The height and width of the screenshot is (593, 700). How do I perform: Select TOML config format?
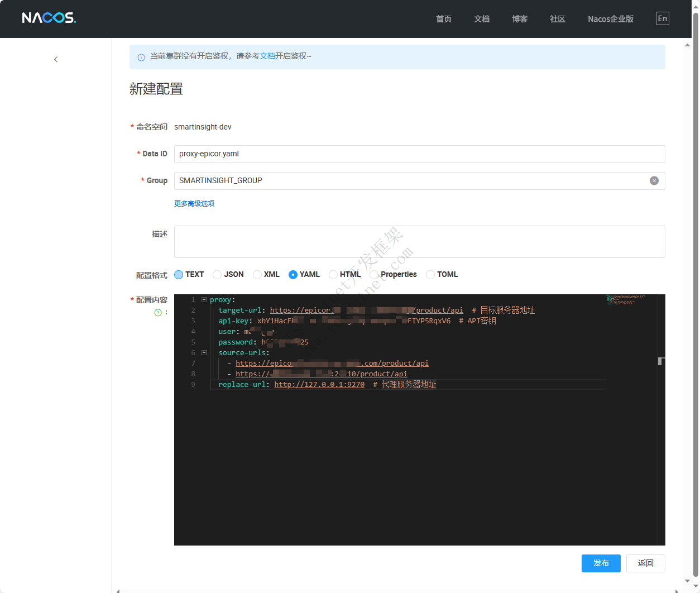click(430, 275)
